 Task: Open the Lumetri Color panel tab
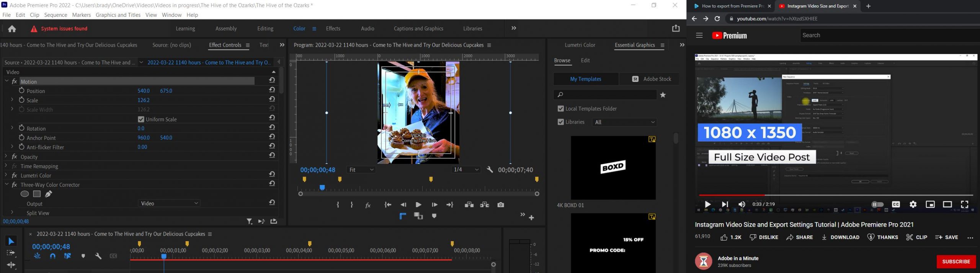[580, 45]
